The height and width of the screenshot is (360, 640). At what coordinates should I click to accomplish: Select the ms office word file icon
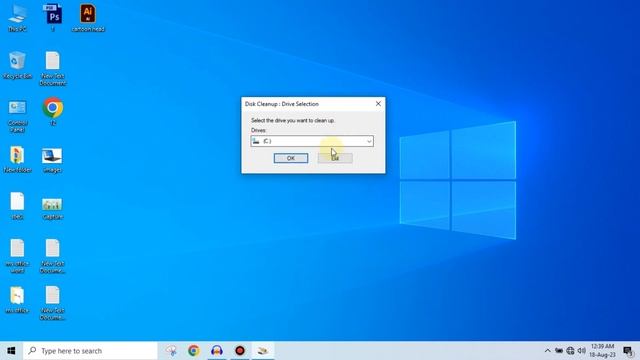click(x=17, y=256)
